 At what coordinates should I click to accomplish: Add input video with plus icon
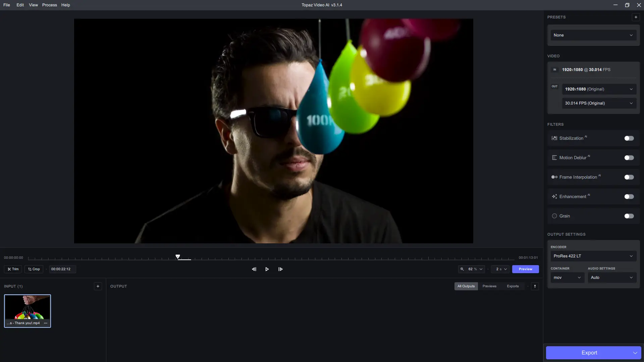click(98, 286)
